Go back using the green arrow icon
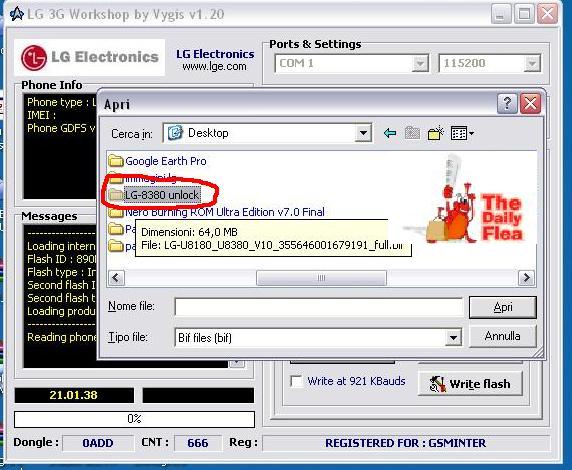 click(x=390, y=133)
